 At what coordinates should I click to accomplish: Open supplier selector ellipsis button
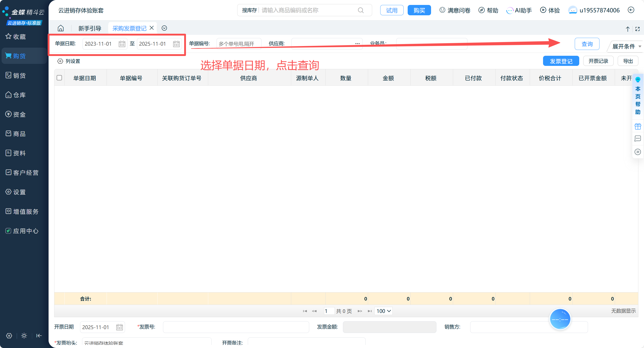click(357, 44)
